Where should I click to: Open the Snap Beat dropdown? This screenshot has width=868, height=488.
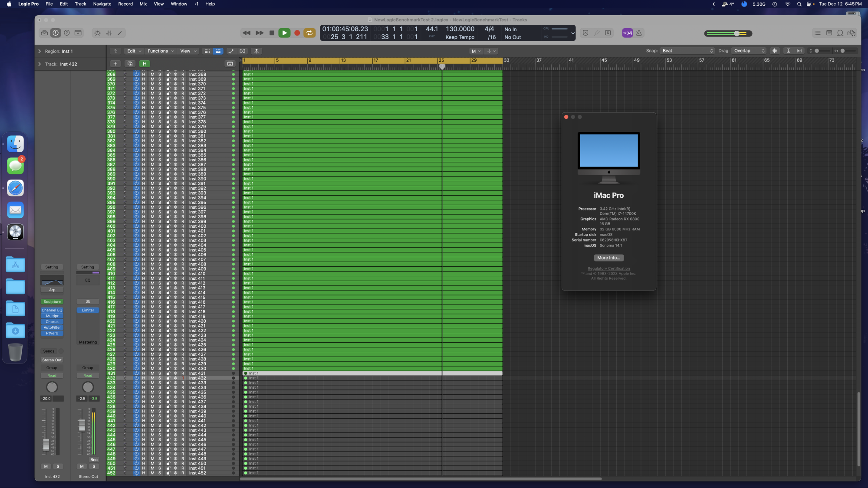pos(687,51)
